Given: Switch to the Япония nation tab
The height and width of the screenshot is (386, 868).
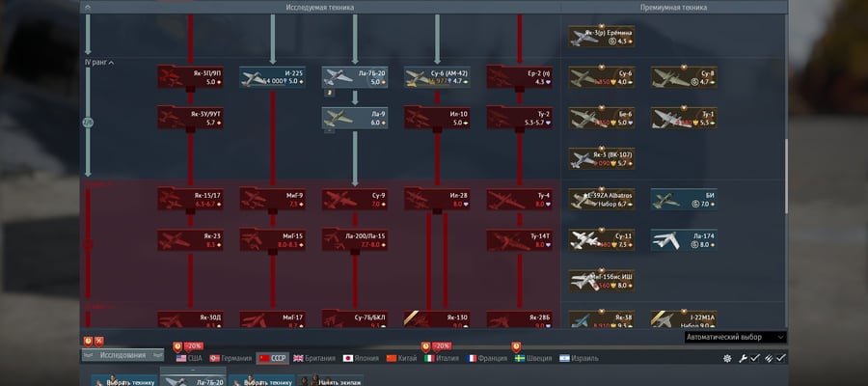Looking at the screenshot, I should tap(361, 358).
